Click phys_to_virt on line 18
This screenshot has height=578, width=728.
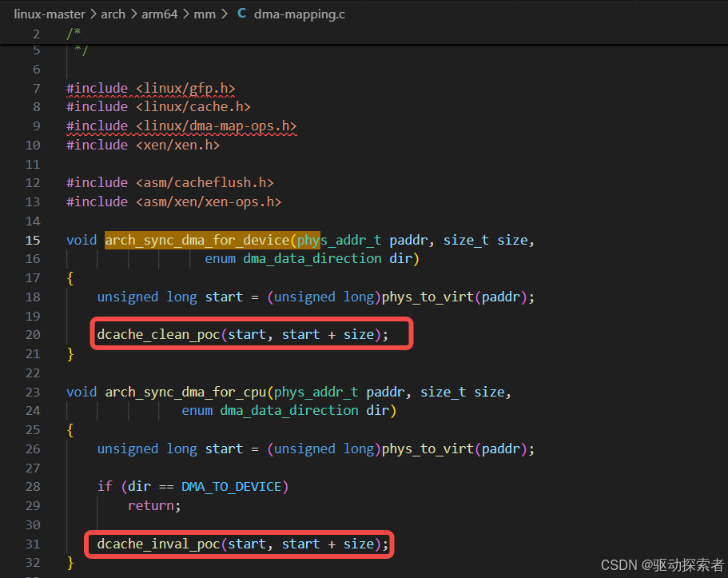click(x=428, y=297)
